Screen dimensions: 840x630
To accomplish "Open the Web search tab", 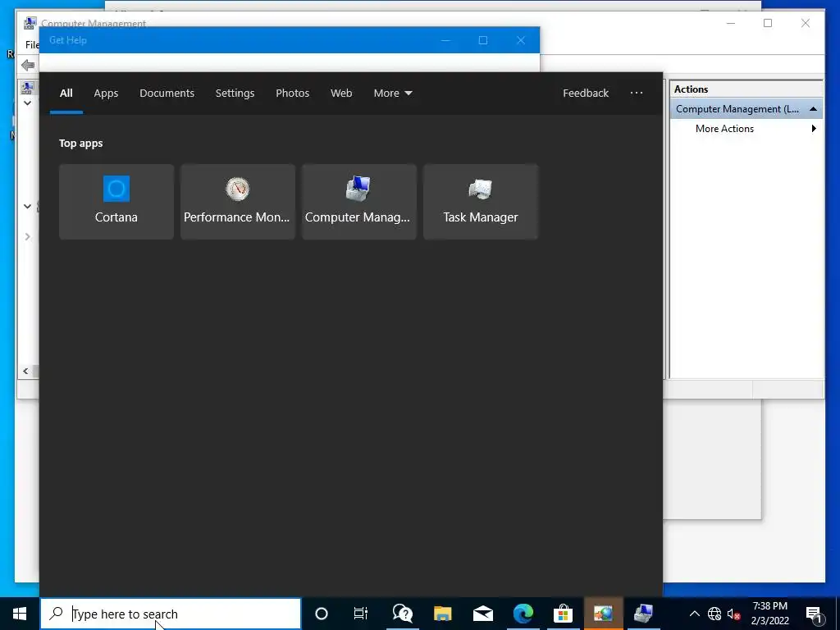I will click(x=341, y=94).
